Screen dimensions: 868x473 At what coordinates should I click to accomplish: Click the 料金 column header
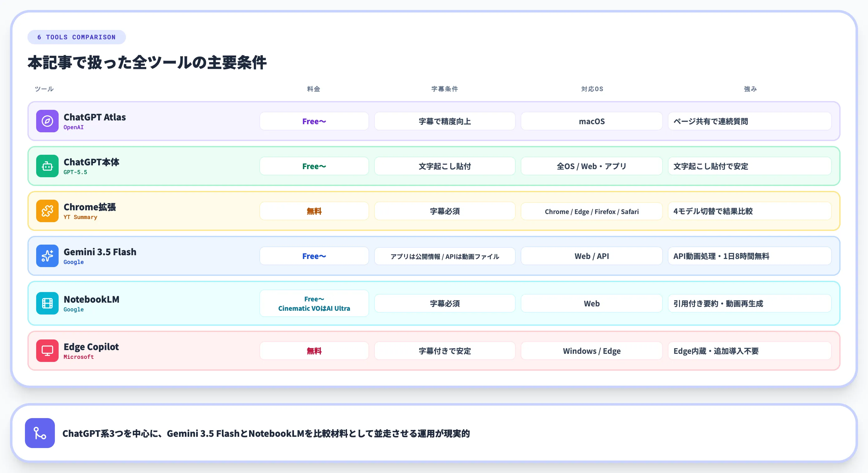click(314, 89)
